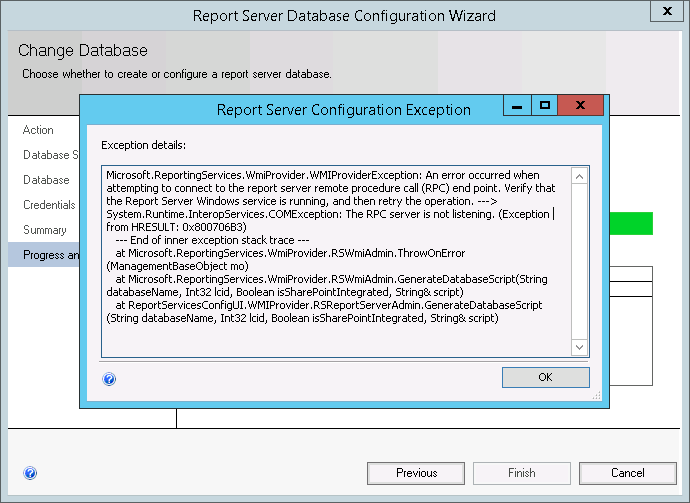Image resolution: width=690 pixels, height=503 pixels.
Task: Click the 'Exception details:' label
Action: pos(143,145)
